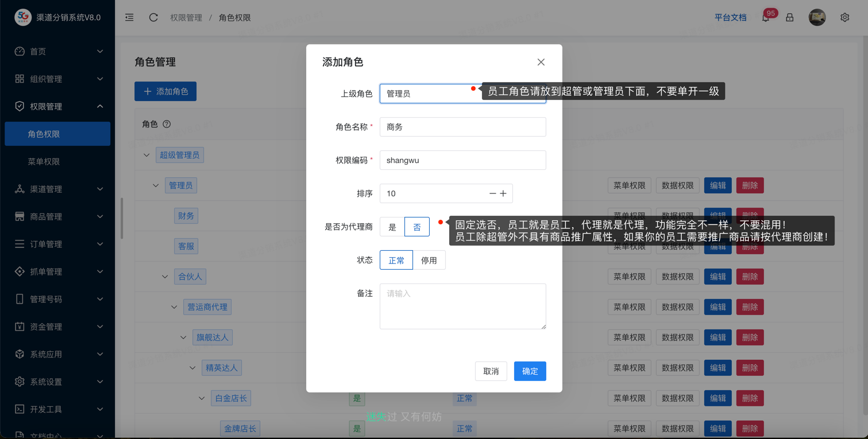Open the 订单管理 sidebar menu

[57, 244]
